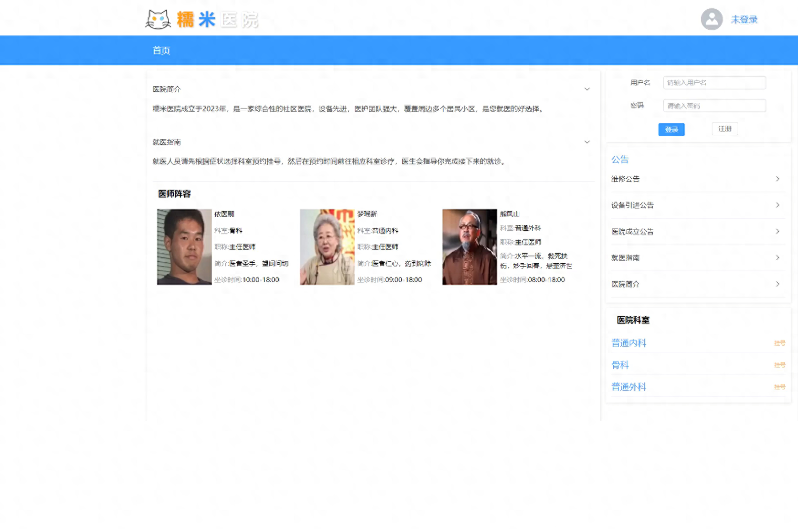This screenshot has width=798, height=532.
Task: Open the 医院简介 item in the 公告 list
Action: [x=625, y=284]
